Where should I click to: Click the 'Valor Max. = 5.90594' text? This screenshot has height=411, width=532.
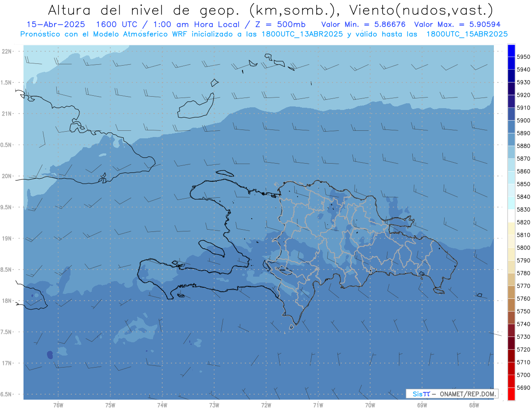click(x=457, y=24)
